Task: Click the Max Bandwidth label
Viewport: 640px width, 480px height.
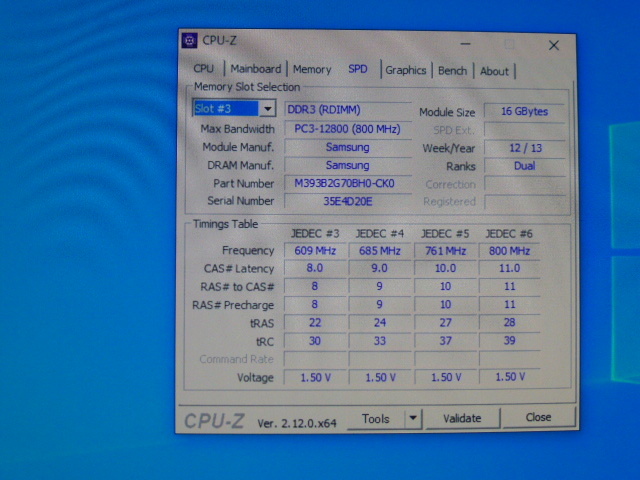Action: coord(237,129)
